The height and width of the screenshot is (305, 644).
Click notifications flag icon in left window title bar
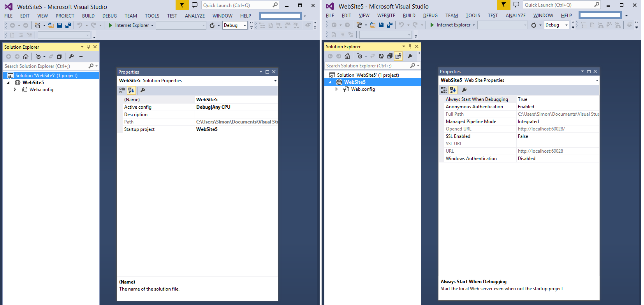click(182, 5)
